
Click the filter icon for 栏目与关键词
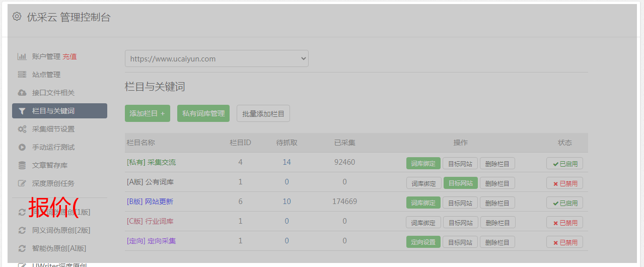tap(22, 111)
